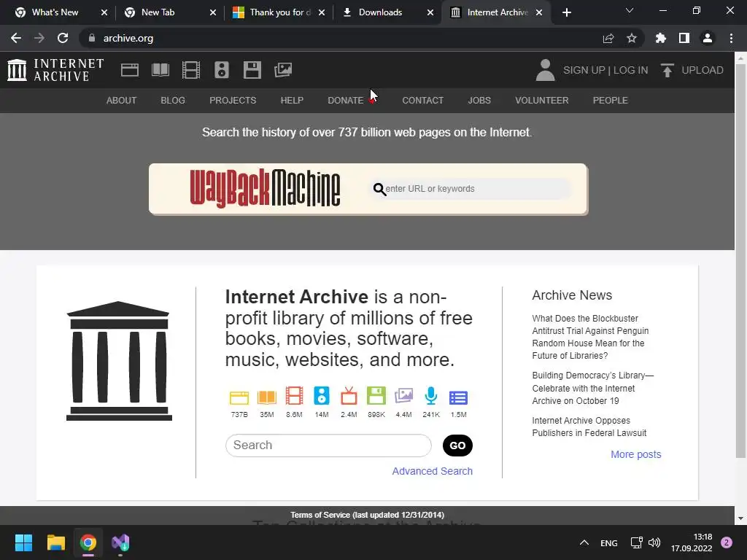Click the 241K microphone concerts icon
Image resolution: width=747 pixels, height=560 pixels.
[x=430, y=396]
